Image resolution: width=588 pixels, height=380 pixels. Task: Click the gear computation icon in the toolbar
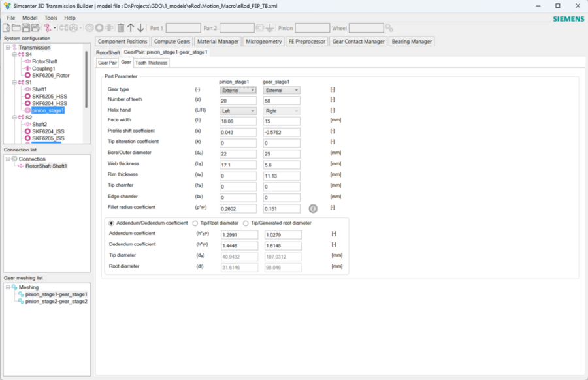(x=88, y=27)
